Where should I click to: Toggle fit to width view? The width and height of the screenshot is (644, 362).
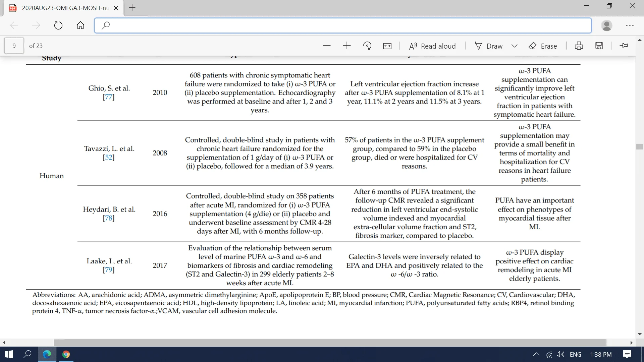point(387,46)
